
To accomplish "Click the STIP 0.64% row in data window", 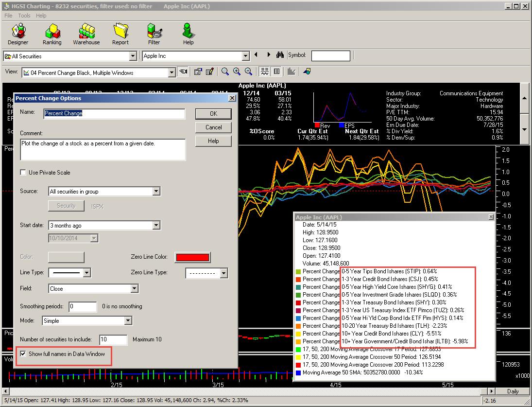I will pos(367,271).
